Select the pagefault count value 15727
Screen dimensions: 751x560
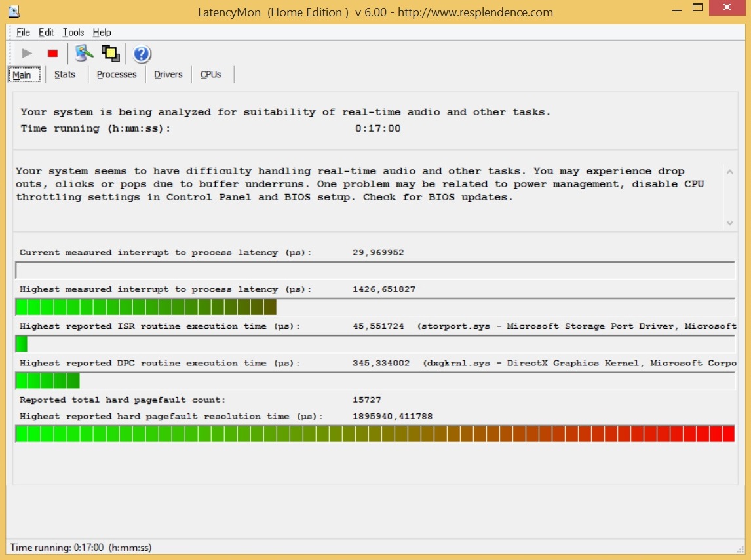[366, 400]
